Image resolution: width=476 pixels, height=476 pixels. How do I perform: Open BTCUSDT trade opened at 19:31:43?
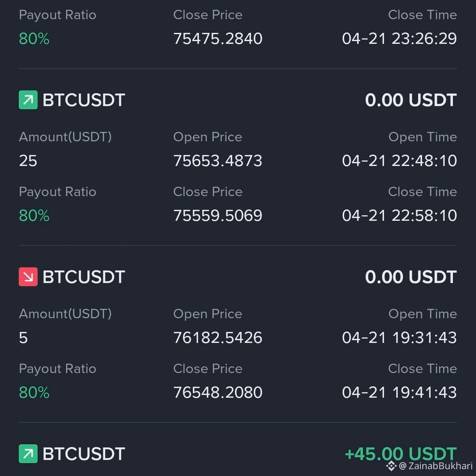(238, 334)
